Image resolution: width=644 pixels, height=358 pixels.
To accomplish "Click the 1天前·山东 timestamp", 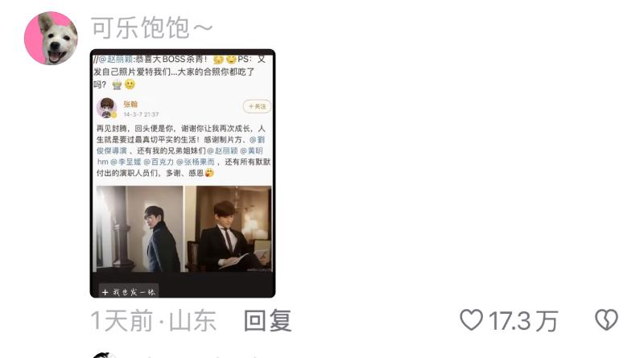I will 153,321.
